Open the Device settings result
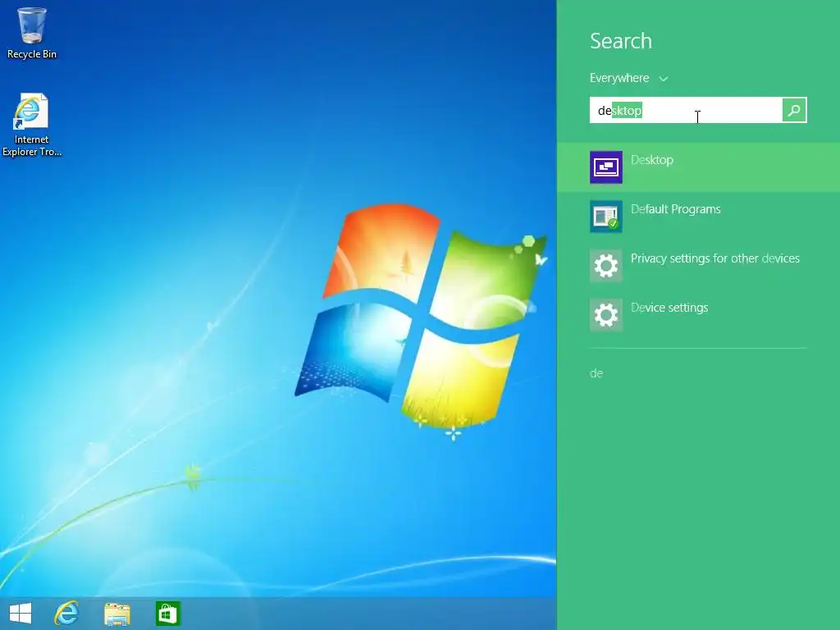840x630 pixels. 699,315
